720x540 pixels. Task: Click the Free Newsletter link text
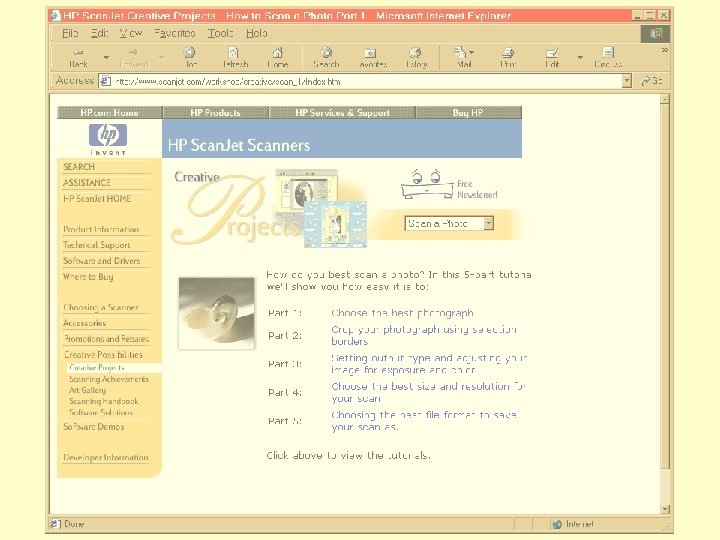[x=477, y=189]
